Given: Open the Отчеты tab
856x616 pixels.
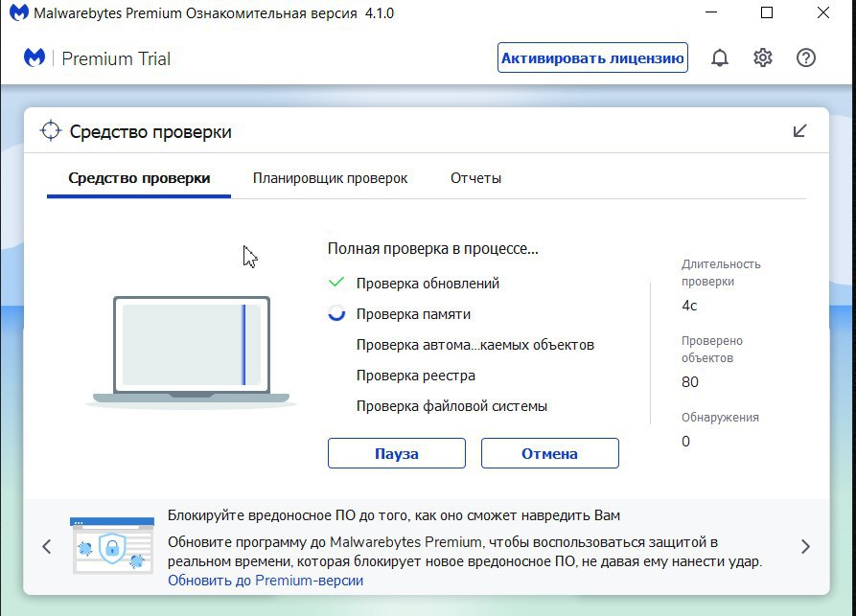Looking at the screenshot, I should (x=475, y=178).
